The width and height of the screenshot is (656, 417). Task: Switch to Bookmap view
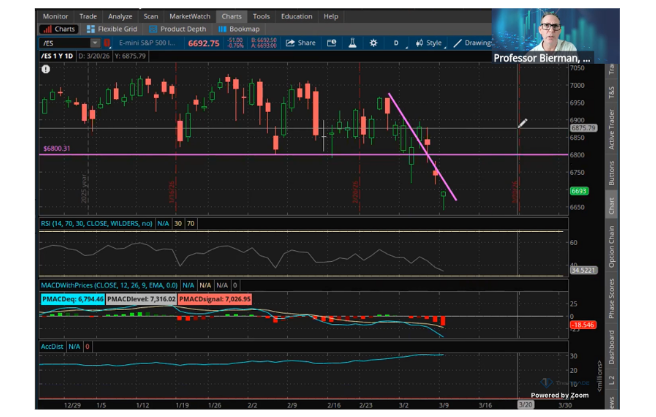239,29
